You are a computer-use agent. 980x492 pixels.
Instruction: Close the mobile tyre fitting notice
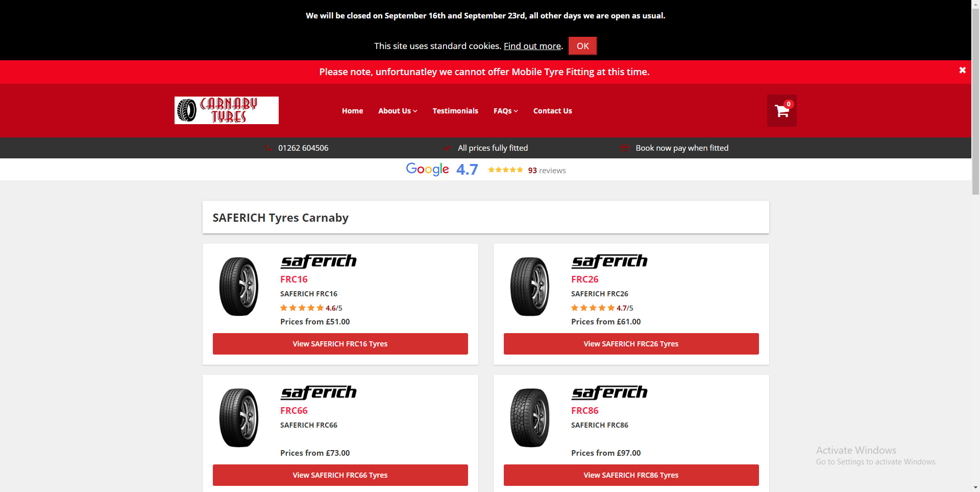coord(962,71)
